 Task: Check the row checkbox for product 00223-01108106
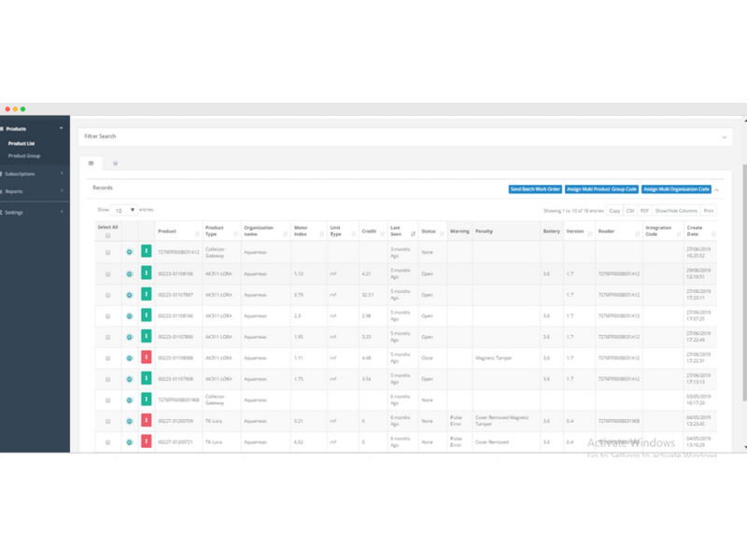[107, 273]
